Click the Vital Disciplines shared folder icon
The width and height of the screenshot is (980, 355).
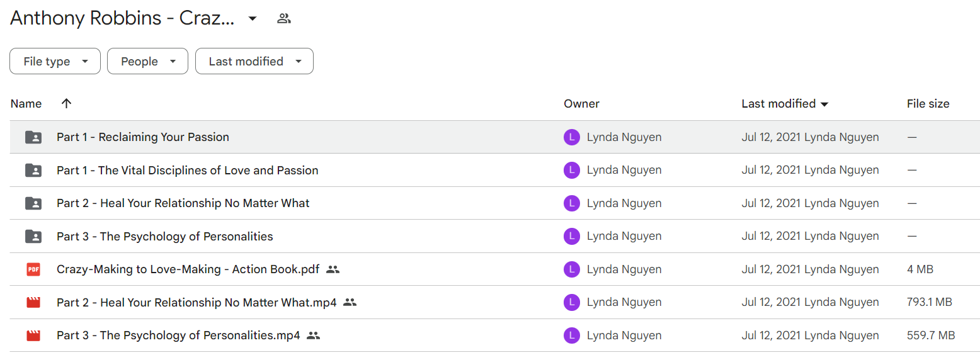33,170
